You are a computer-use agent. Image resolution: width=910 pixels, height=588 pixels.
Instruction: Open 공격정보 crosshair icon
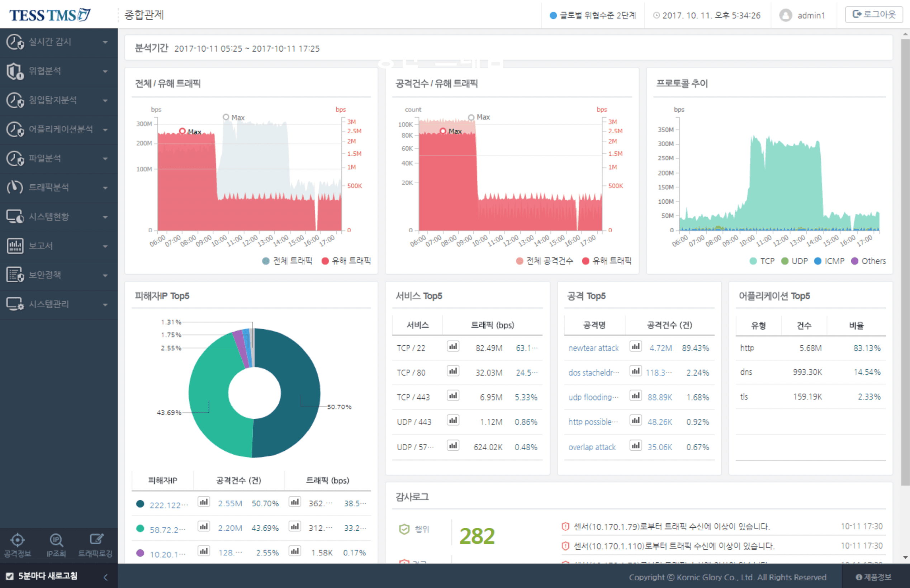[18, 540]
